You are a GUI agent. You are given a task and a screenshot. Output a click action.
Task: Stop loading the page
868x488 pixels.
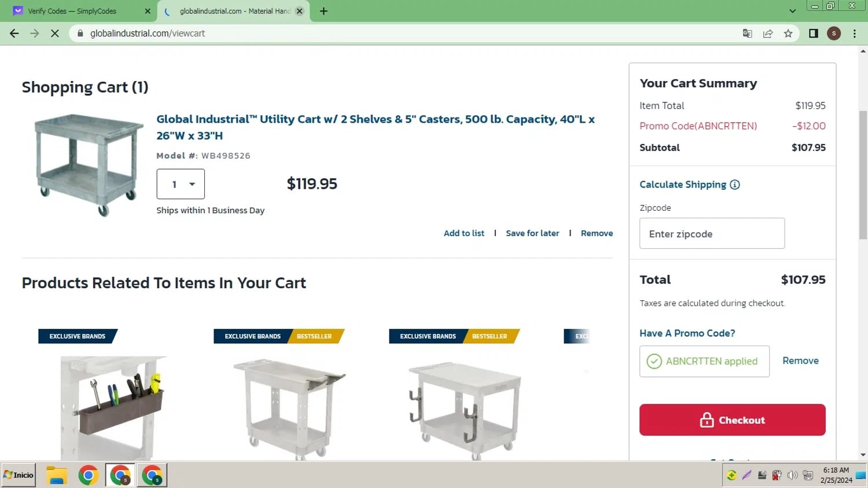click(55, 34)
